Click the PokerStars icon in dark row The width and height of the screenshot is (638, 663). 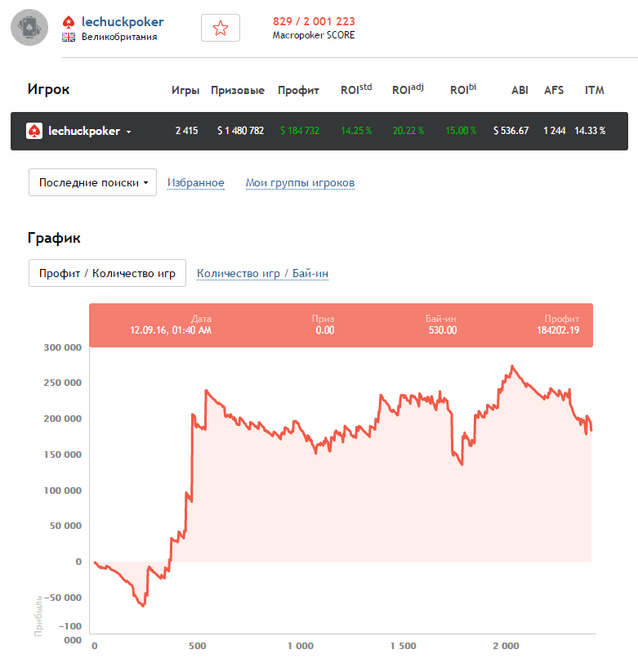(x=34, y=131)
